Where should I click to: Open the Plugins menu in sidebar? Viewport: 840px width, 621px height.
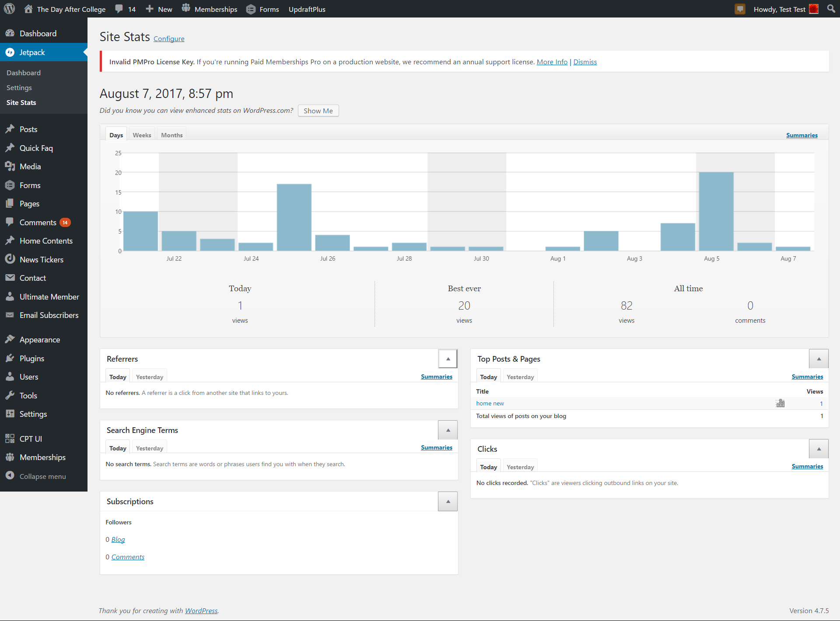[x=31, y=359]
